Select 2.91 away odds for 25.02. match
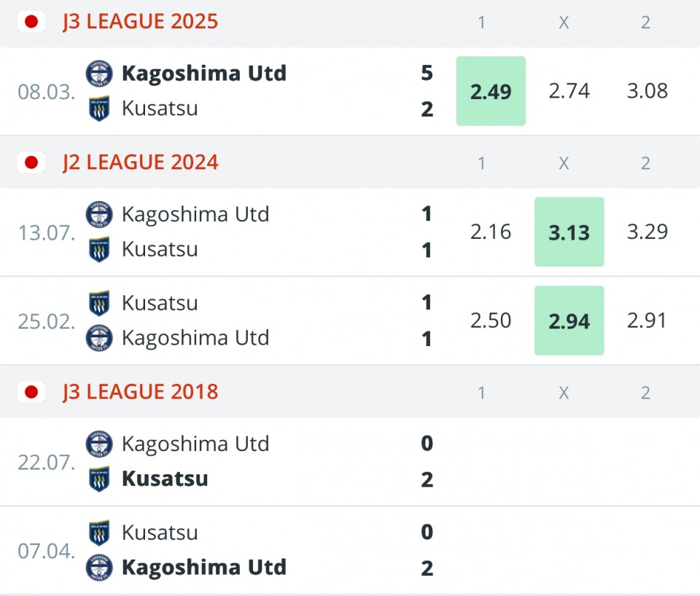This screenshot has height=596, width=700. pyautogui.click(x=647, y=321)
